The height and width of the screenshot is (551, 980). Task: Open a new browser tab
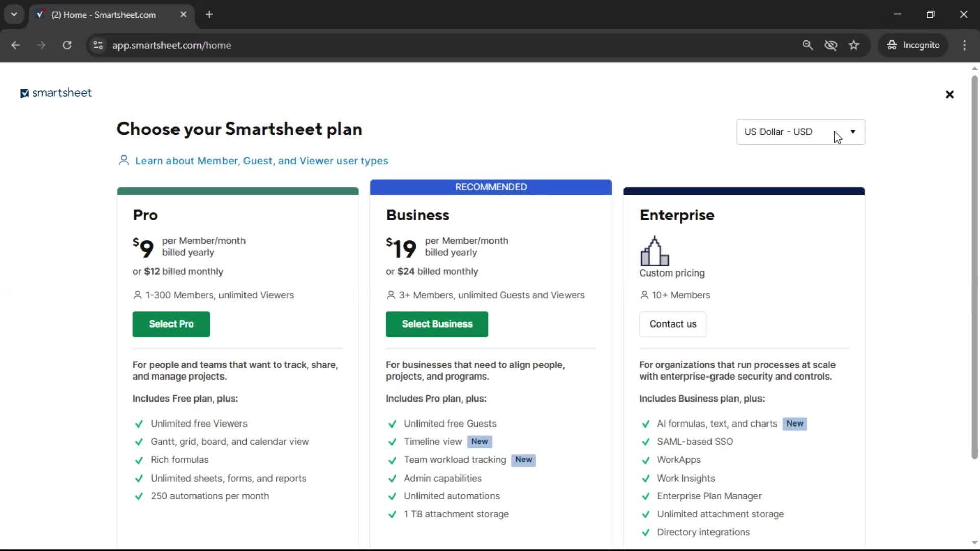click(209, 14)
